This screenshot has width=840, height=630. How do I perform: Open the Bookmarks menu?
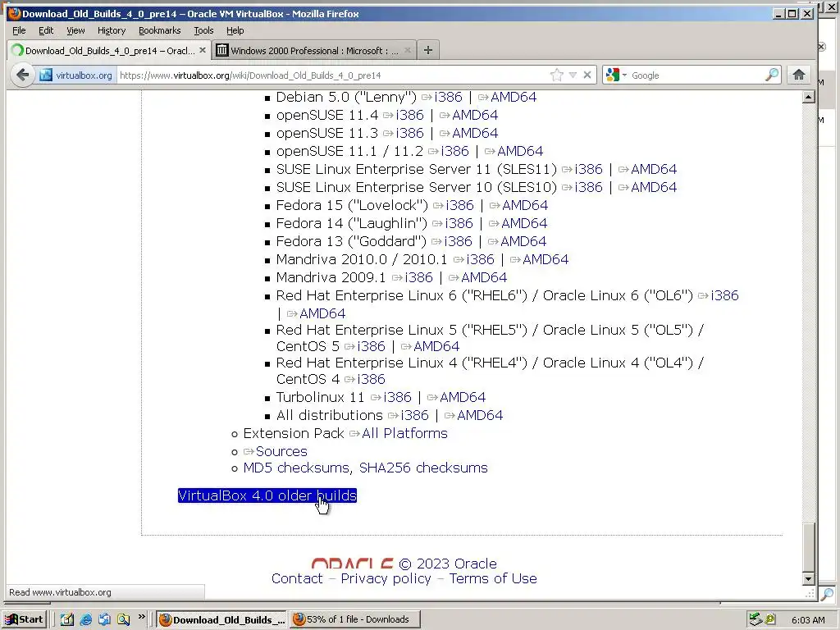160,30
